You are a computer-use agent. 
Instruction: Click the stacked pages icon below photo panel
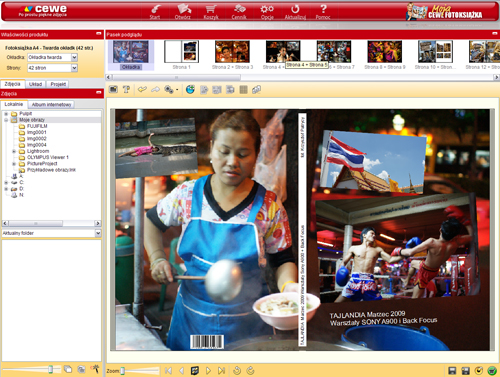pyautogui.click(x=68, y=369)
